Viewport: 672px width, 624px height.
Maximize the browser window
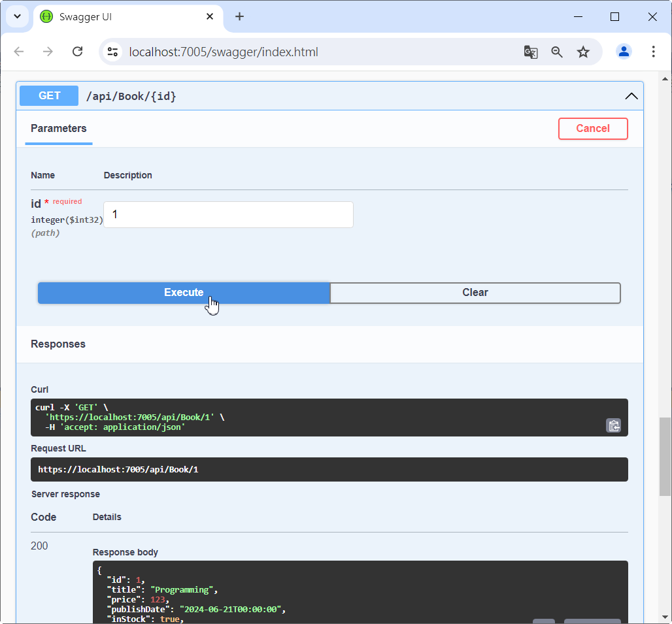[614, 17]
